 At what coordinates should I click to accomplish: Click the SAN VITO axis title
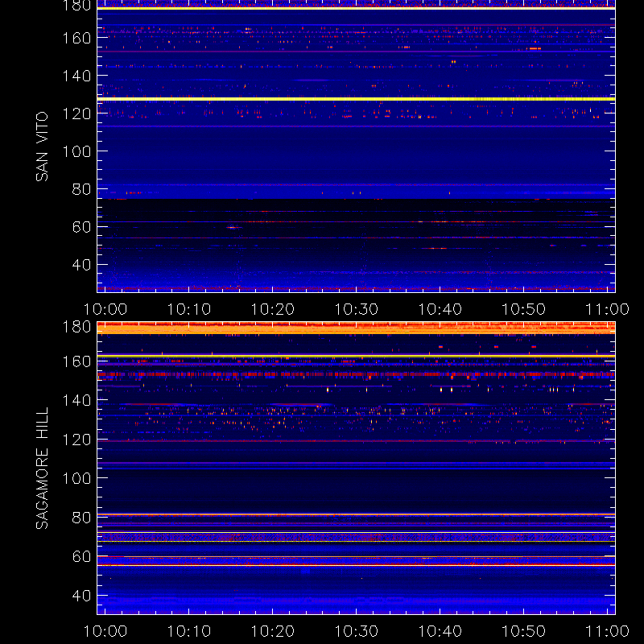(42, 147)
